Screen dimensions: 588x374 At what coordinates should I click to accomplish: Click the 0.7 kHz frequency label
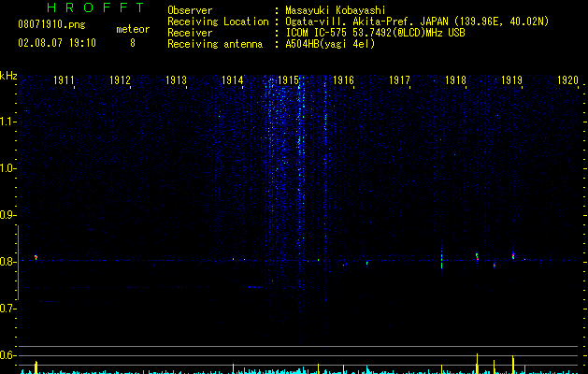coord(7,309)
